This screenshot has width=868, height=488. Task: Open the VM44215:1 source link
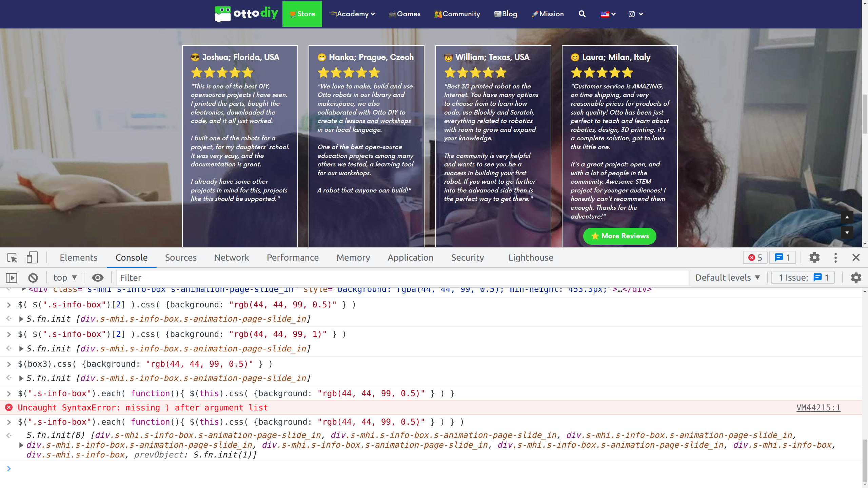coord(818,408)
